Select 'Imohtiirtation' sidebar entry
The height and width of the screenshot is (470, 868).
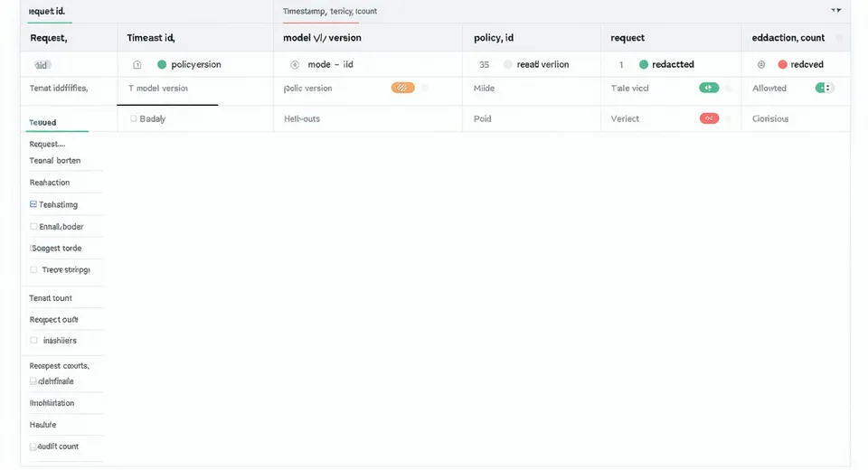click(x=52, y=403)
